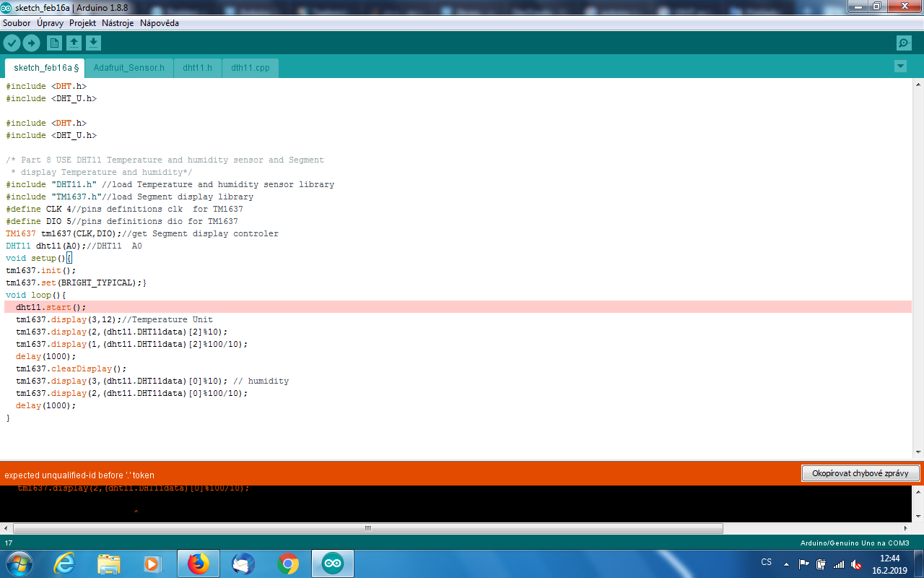Click the muted volume tray icon
This screenshot has width=924, height=578.
point(856,564)
